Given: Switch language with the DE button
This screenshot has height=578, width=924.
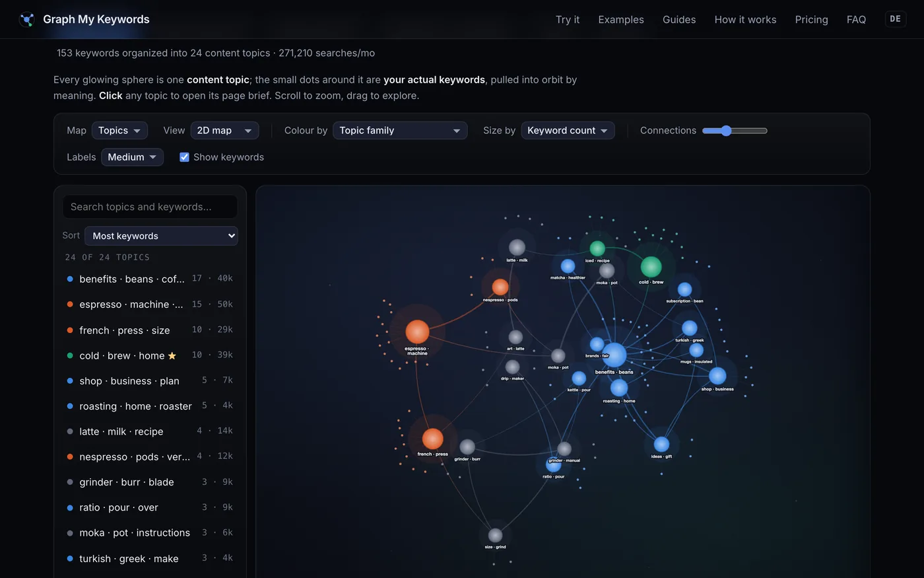Looking at the screenshot, I should coord(895,19).
